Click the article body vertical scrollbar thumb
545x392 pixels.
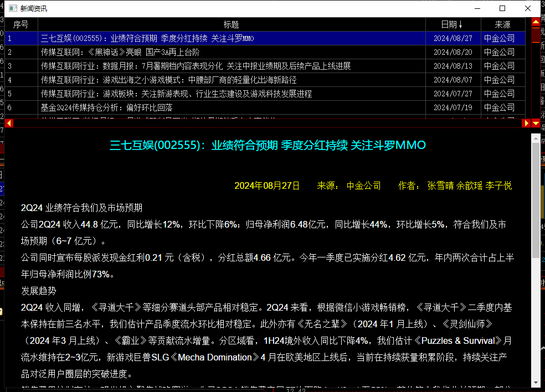coord(536,199)
